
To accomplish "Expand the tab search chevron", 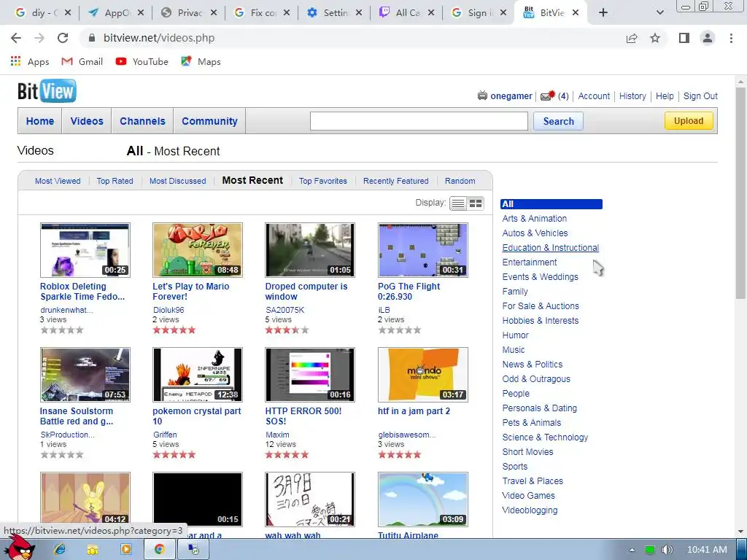I will point(659,13).
